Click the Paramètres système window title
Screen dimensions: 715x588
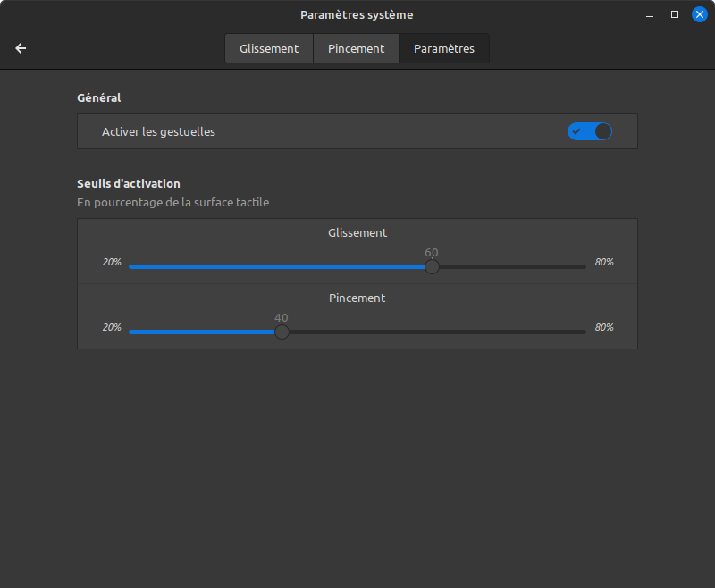coord(357,15)
